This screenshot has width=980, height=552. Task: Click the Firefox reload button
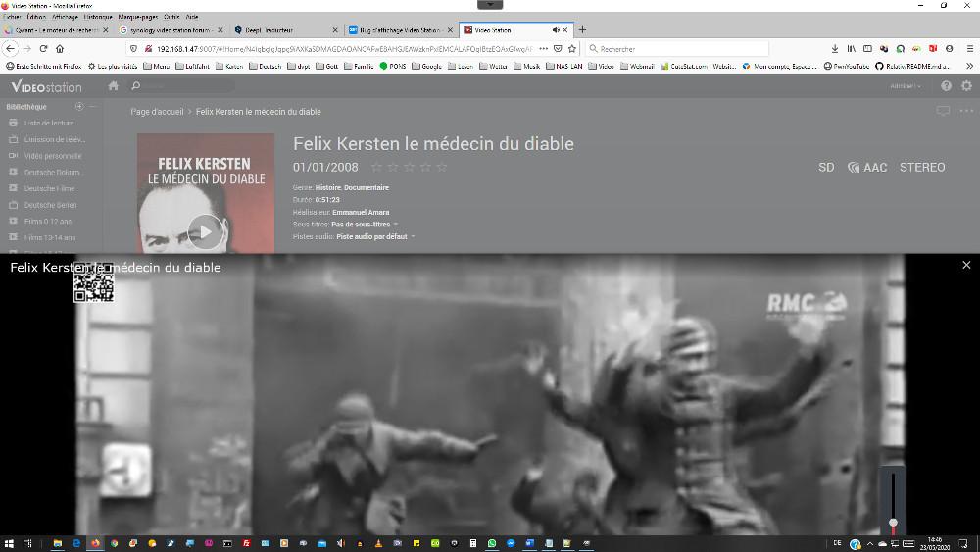pos(43,49)
